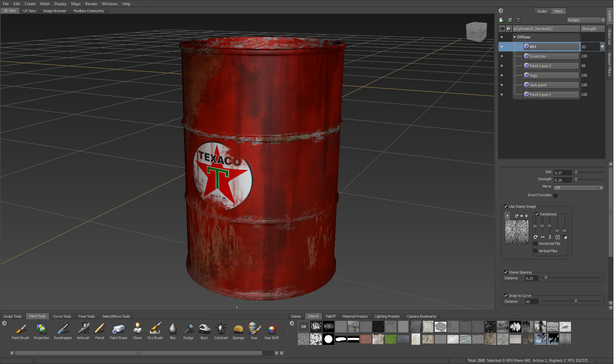The height and width of the screenshot is (364, 616).
Task: Activate the Dry Brush tool
Action: 155,331
